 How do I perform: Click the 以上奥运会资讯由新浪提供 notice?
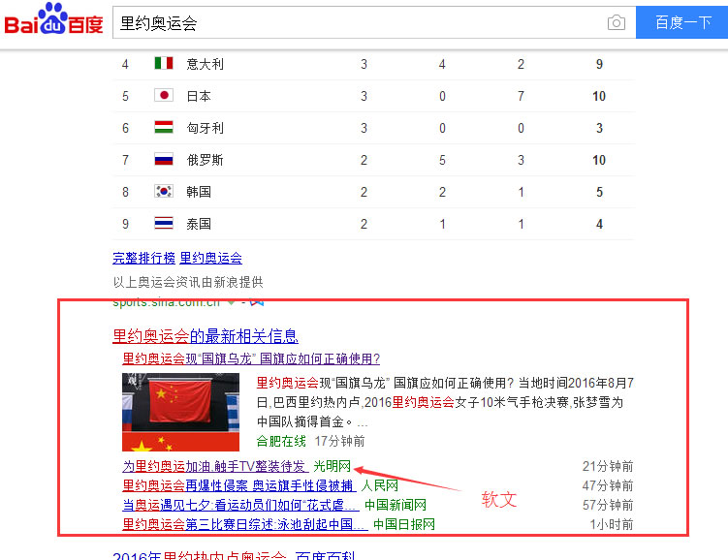pos(188,282)
